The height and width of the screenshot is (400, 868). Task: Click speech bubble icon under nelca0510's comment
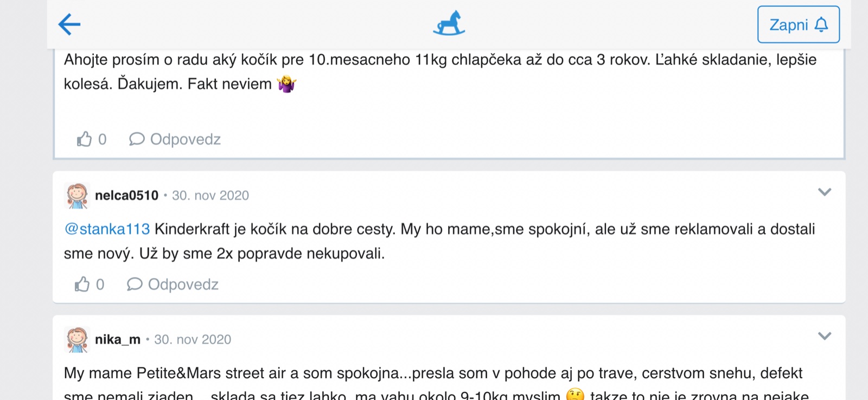(x=135, y=284)
